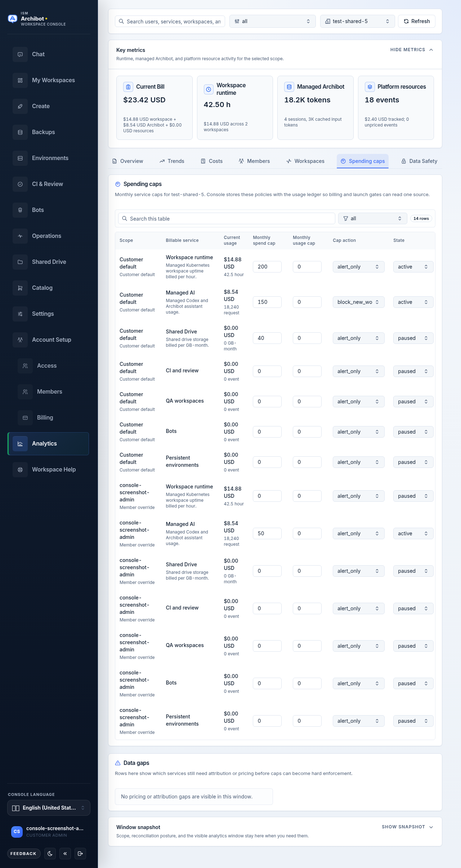Open Cap action dropdown for Customer default Managed AI
Screen dimensions: 461x868
pyautogui.click(x=358, y=302)
